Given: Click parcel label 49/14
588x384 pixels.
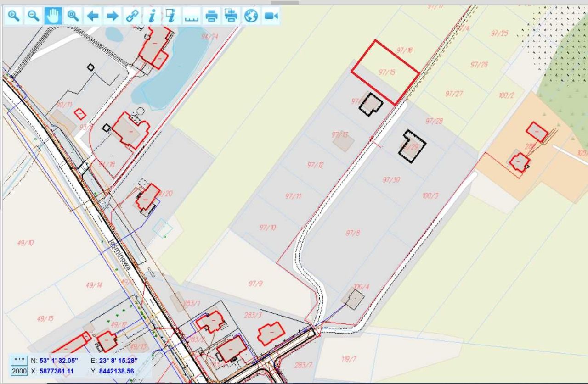Looking at the screenshot, I should 94,285.
